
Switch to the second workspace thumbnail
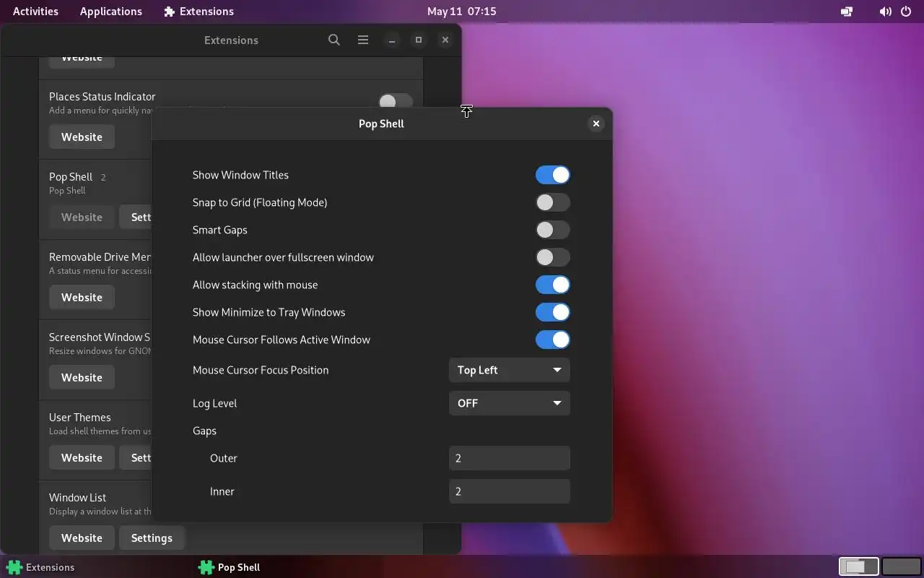(901, 566)
